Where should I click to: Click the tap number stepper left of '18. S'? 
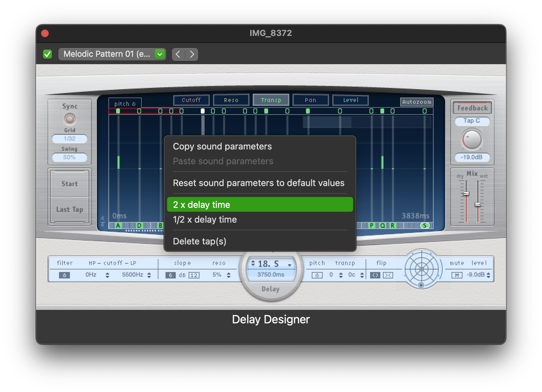point(253,263)
